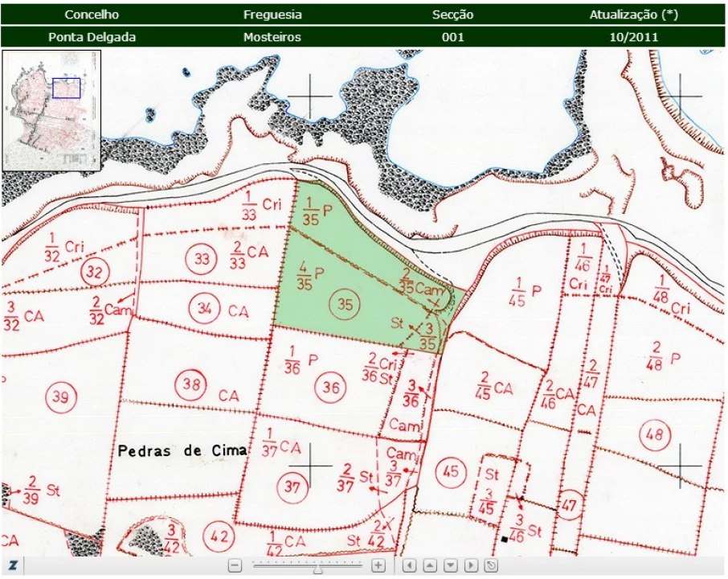Reset the map view with the reset icon
Image resolution: width=728 pixels, height=579 pixels.
click(x=491, y=565)
